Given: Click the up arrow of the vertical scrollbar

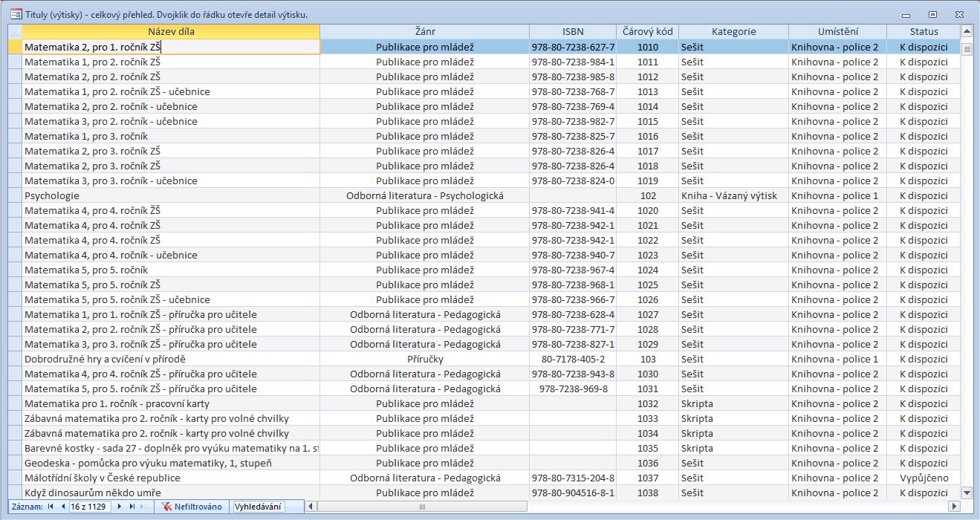Looking at the screenshot, I should tap(967, 31).
